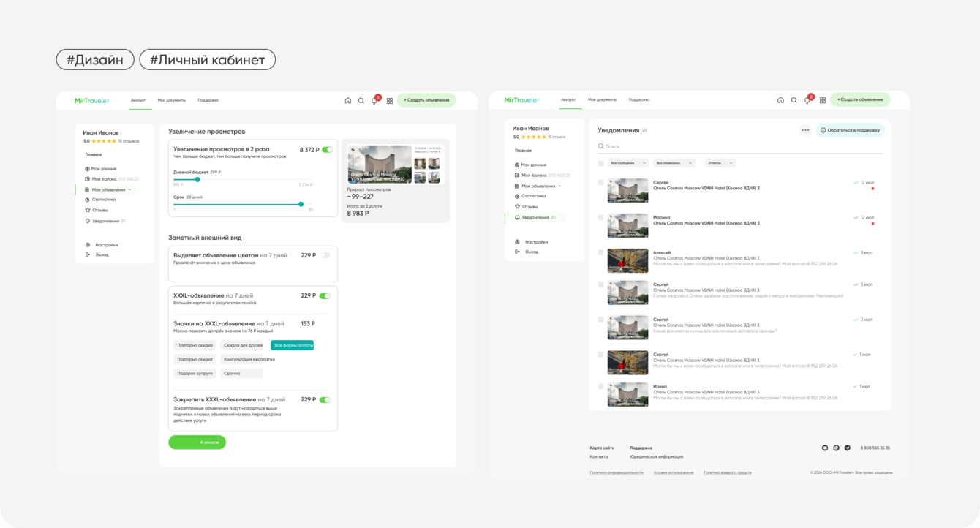Click the MirTraveler logo on the promotion screen
980x528 pixels.
point(92,101)
